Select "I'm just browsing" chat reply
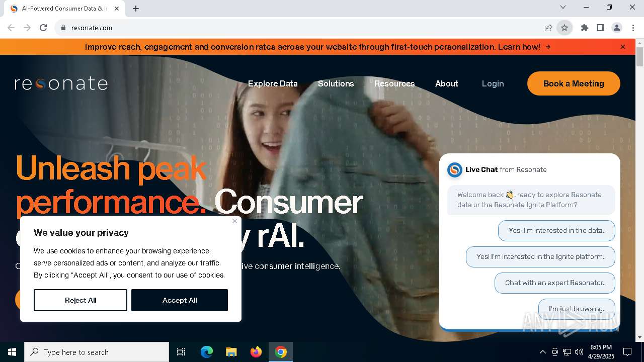 click(x=577, y=309)
